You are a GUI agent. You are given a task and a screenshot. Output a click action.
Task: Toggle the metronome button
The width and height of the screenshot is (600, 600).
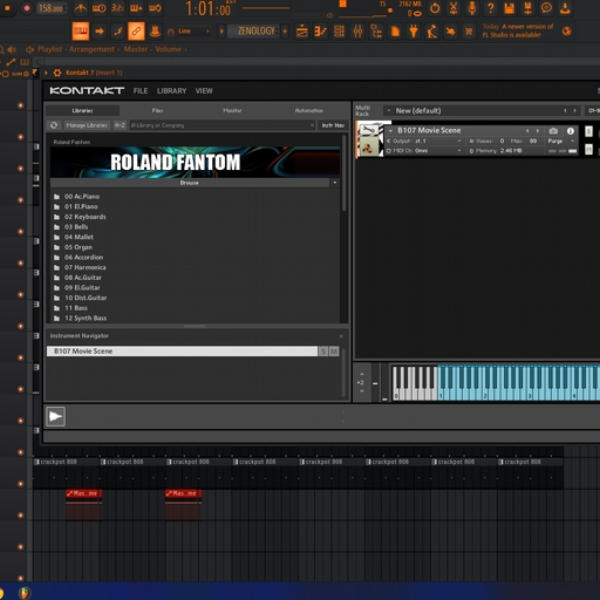click(x=80, y=8)
